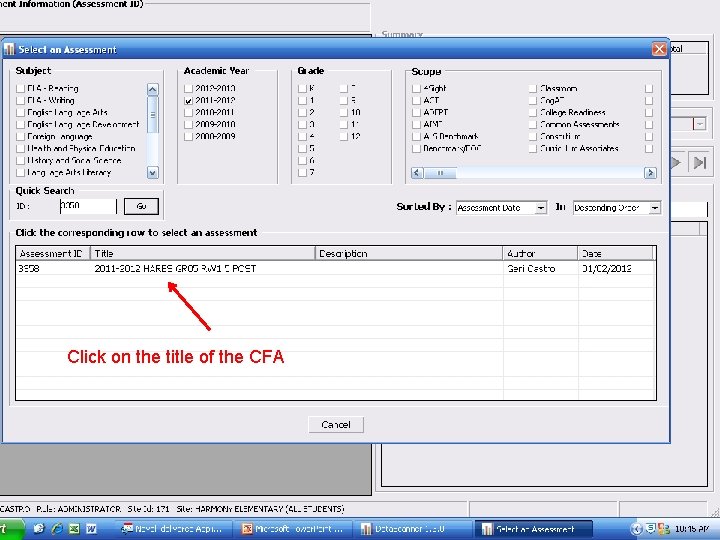Image resolution: width=720 pixels, height=540 pixels.
Task: Check the Constitution scope
Action: tap(533, 137)
